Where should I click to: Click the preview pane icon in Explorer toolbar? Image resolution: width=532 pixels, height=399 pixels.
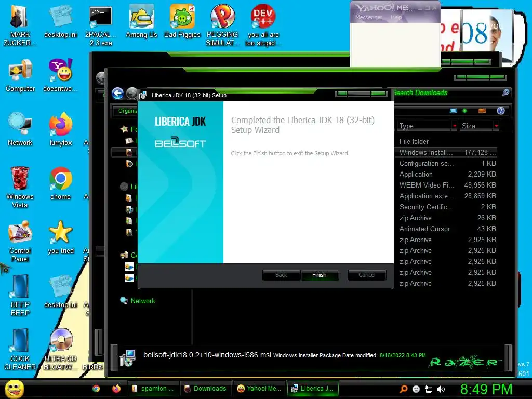[x=482, y=111]
